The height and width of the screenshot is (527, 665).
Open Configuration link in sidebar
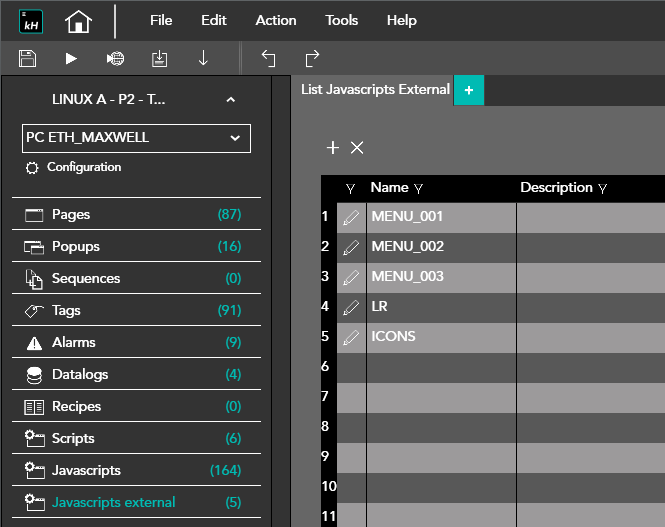point(83,167)
